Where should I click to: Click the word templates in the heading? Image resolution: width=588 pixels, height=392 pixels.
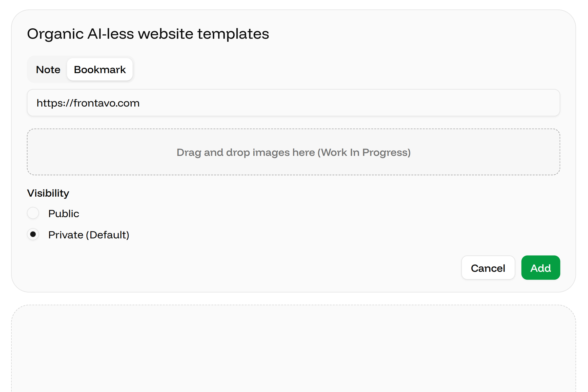coord(233,34)
